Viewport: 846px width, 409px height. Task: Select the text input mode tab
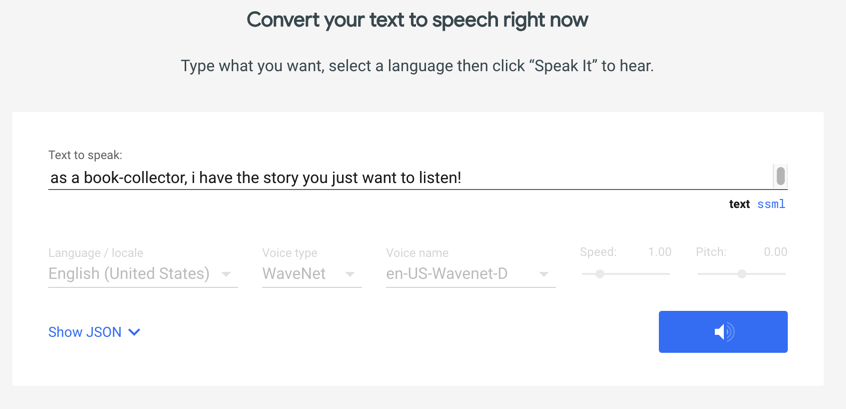coord(739,204)
